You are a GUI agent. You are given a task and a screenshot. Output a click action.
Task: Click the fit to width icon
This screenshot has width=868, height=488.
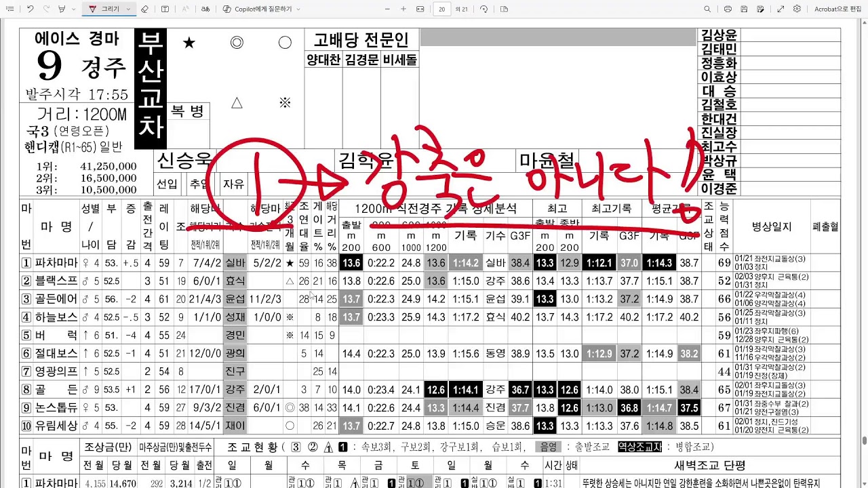[420, 9]
